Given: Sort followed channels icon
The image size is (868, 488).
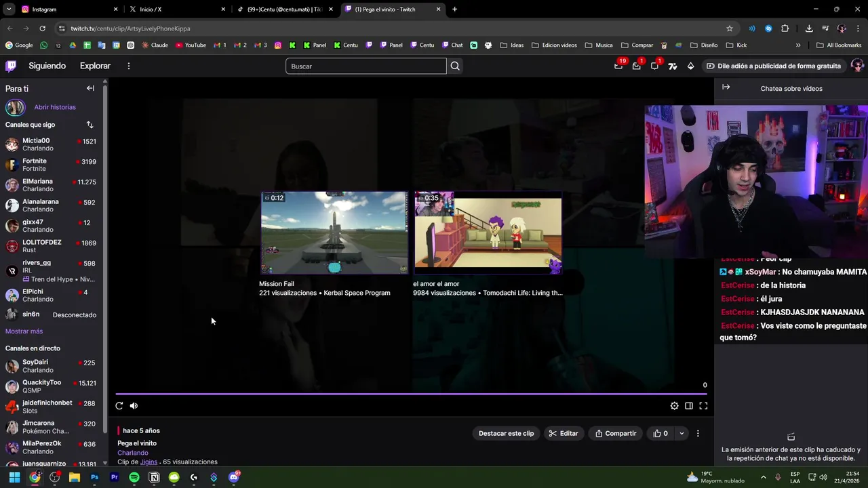Looking at the screenshot, I should [x=90, y=125].
